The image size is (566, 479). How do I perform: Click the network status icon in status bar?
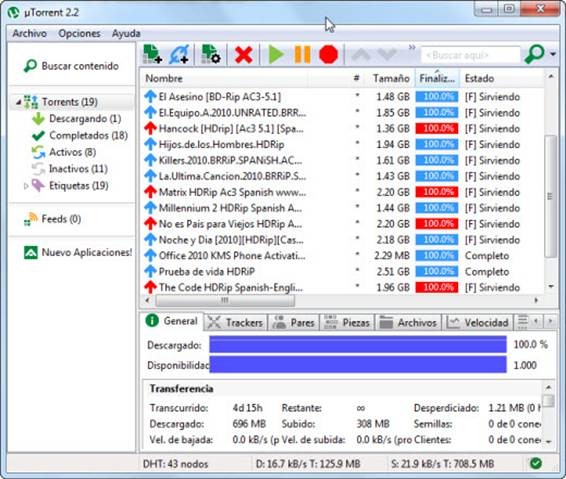click(536, 463)
